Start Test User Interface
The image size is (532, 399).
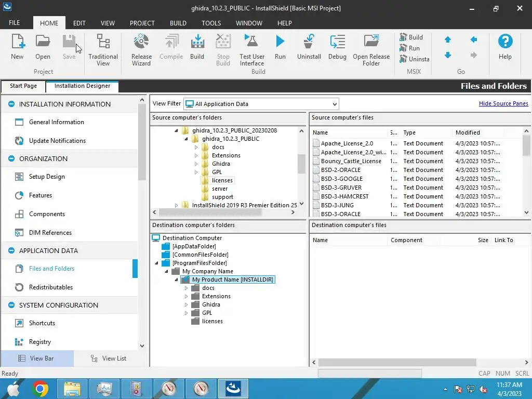252,50
